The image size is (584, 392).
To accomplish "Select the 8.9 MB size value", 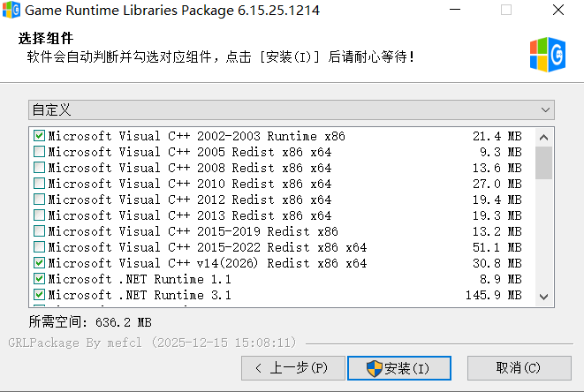I will (x=501, y=279).
